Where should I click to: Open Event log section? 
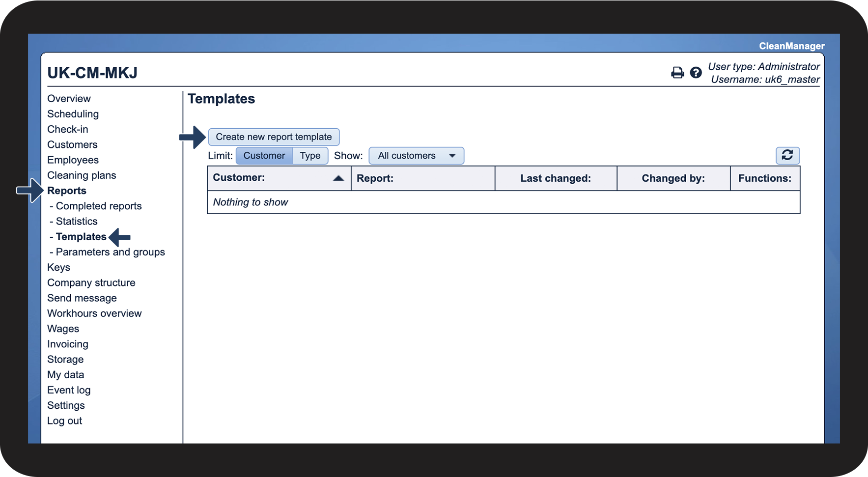tap(69, 390)
